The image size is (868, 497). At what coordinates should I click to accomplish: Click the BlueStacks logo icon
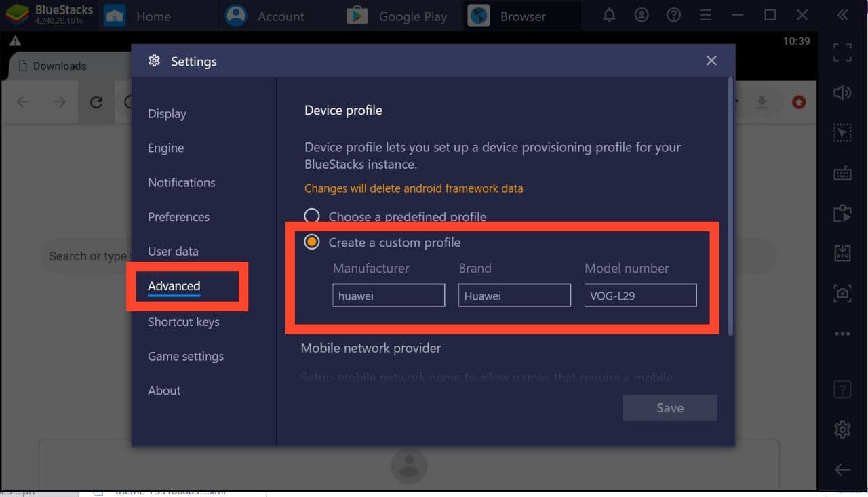coord(17,15)
